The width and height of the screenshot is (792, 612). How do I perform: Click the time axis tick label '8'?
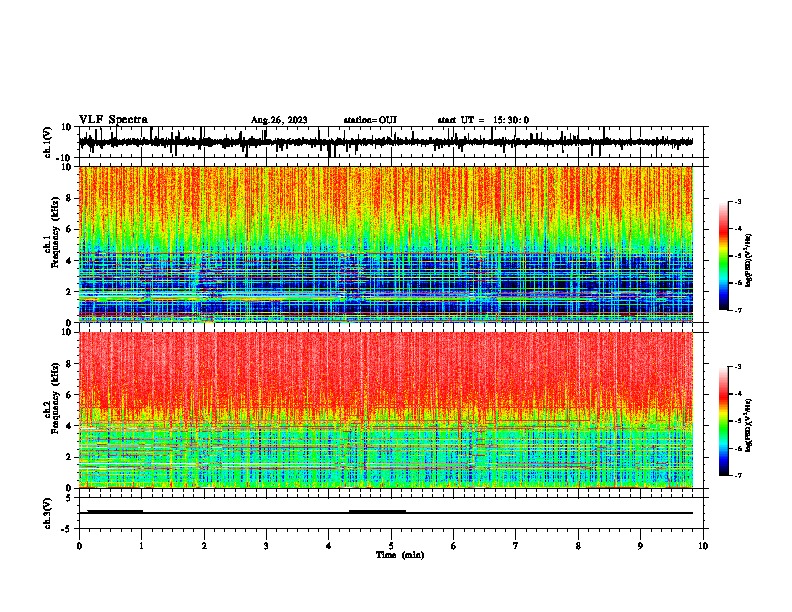578,546
